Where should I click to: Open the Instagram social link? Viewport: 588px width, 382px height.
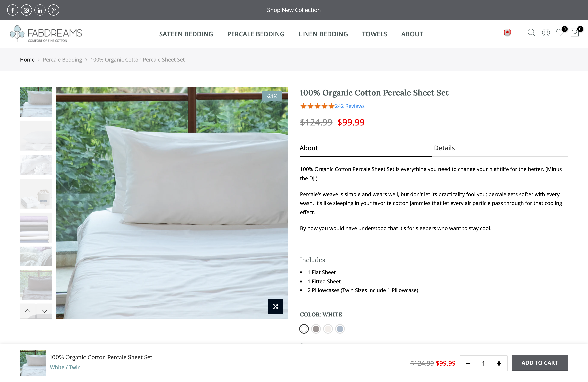click(x=26, y=10)
